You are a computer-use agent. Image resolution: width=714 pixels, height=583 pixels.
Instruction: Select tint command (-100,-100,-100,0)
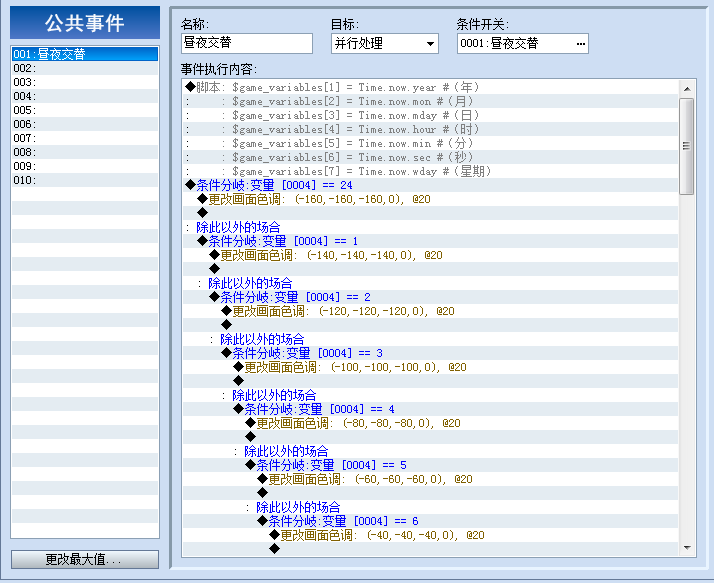click(430, 368)
